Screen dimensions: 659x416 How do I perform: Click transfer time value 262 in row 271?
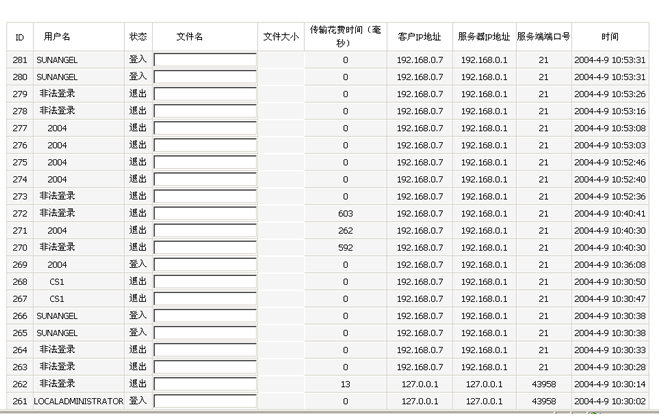pyautogui.click(x=345, y=231)
